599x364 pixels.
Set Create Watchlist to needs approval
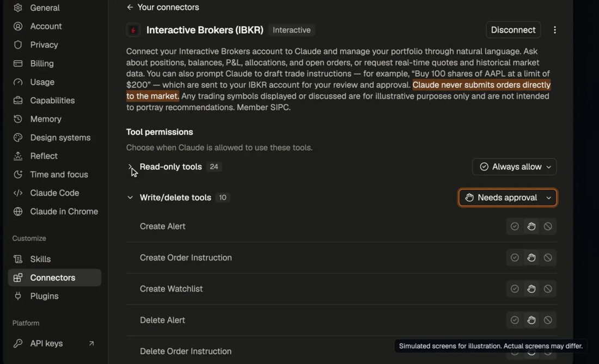[x=531, y=289]
